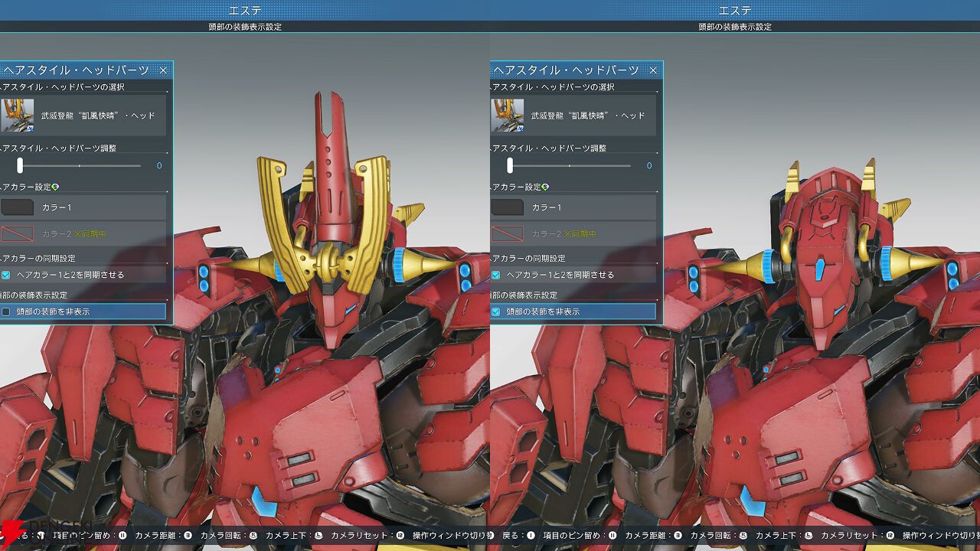Screen dimensions: 980x551
Task: Click the crossed-out カラー2 swatch in right panel
Action: [x=507, y=233]
